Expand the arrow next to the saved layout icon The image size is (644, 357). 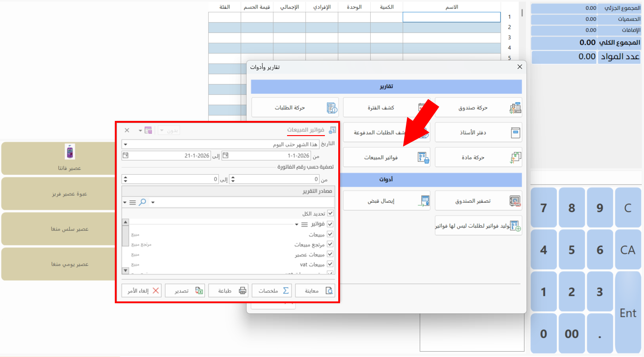140,131
